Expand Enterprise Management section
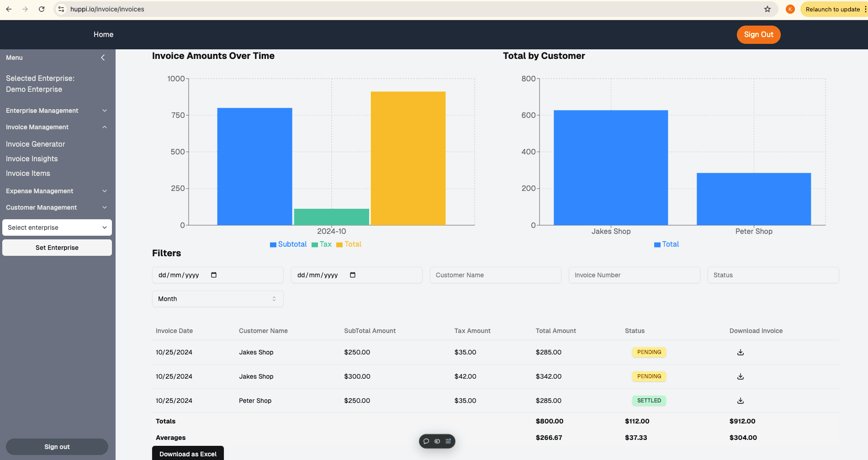 click(x=57, y=111)
